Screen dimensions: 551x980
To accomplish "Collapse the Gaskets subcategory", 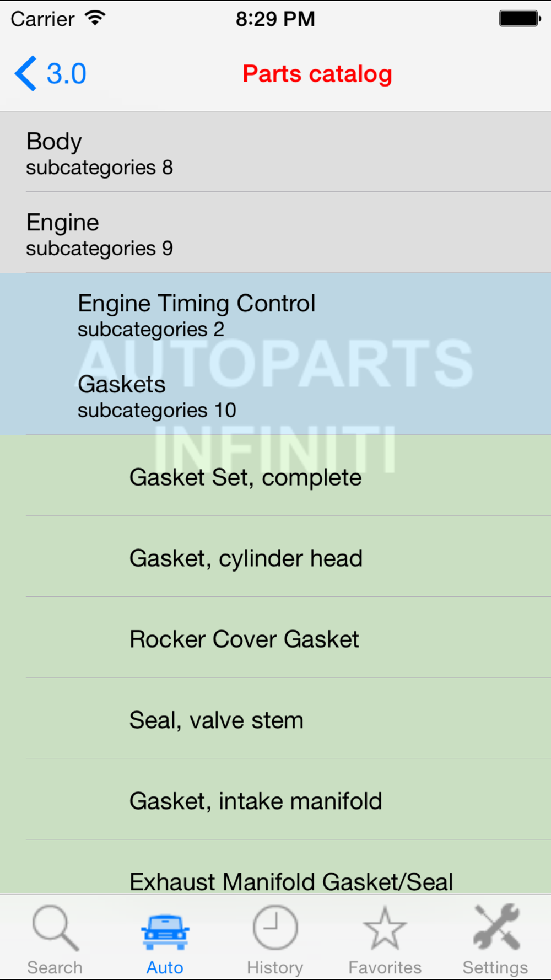I will [275, 396].
